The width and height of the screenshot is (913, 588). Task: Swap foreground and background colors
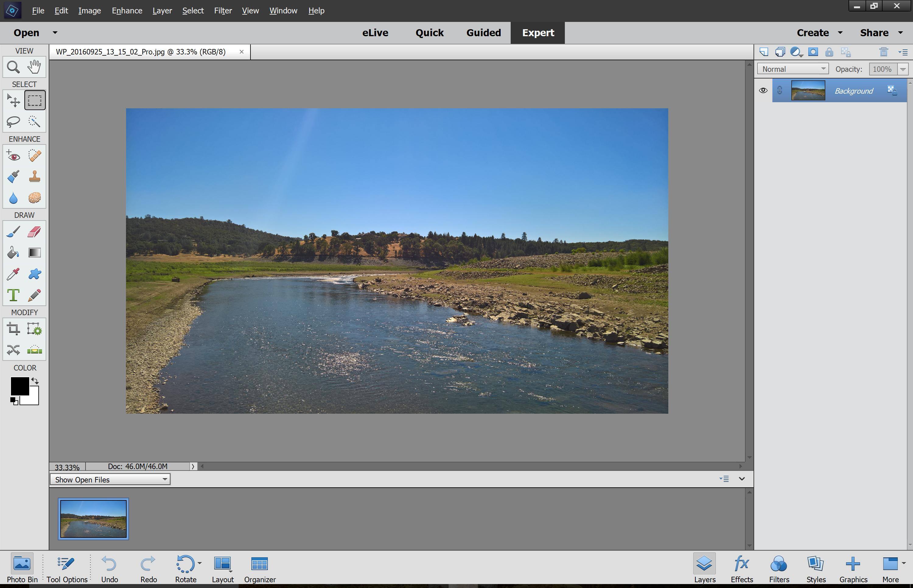(35, 381)
